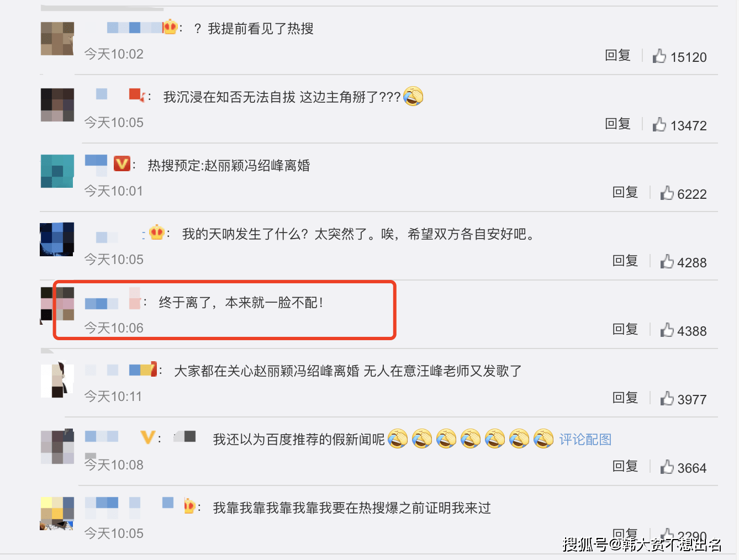Reply to the 我提前看见了热搜 comment

tap(617, 55)
